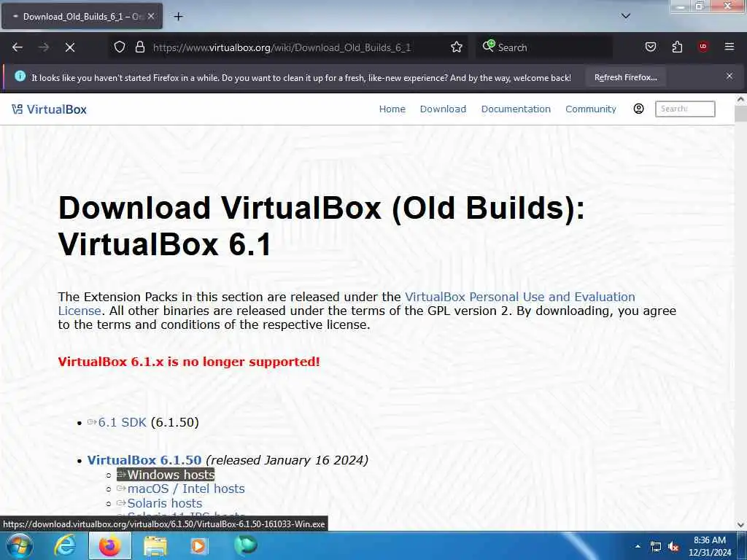
Task: Open a new browser tab
Action: tap(178, 17)
